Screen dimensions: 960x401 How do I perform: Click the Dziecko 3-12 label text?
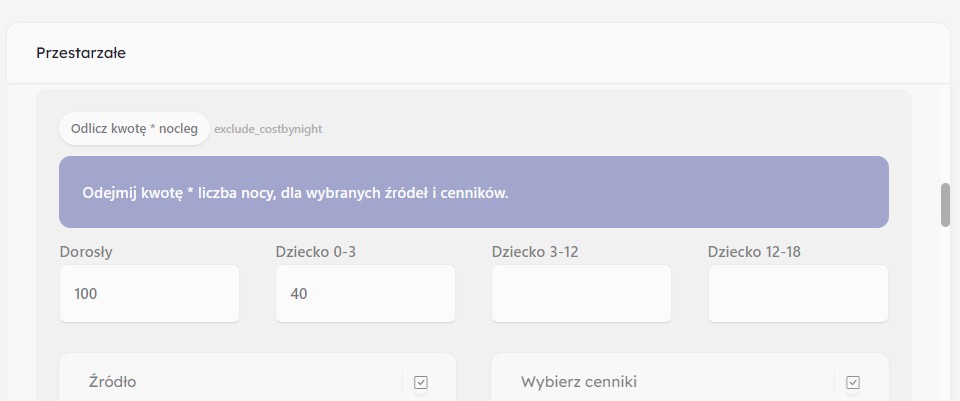coord(535,252)
